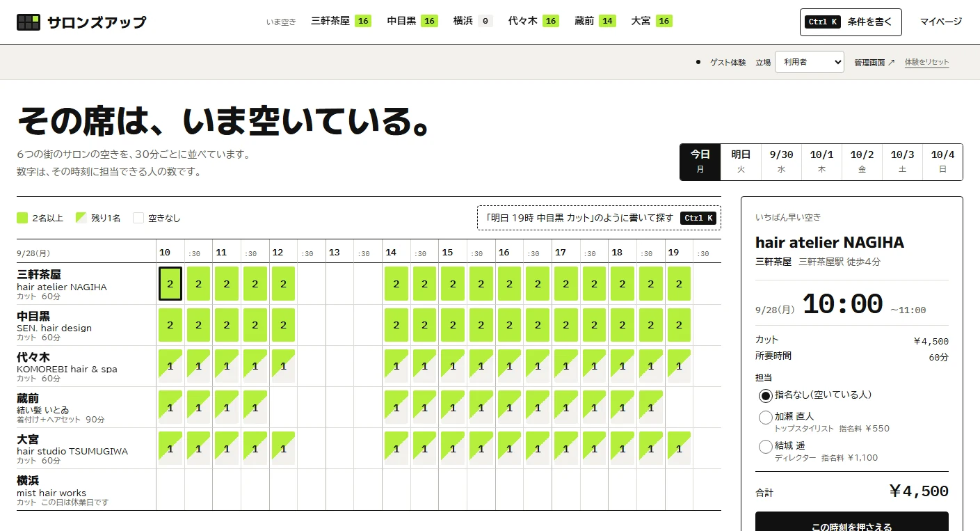
Task: Select the 9/30 水 date tab
Action: tap(781, 162)
